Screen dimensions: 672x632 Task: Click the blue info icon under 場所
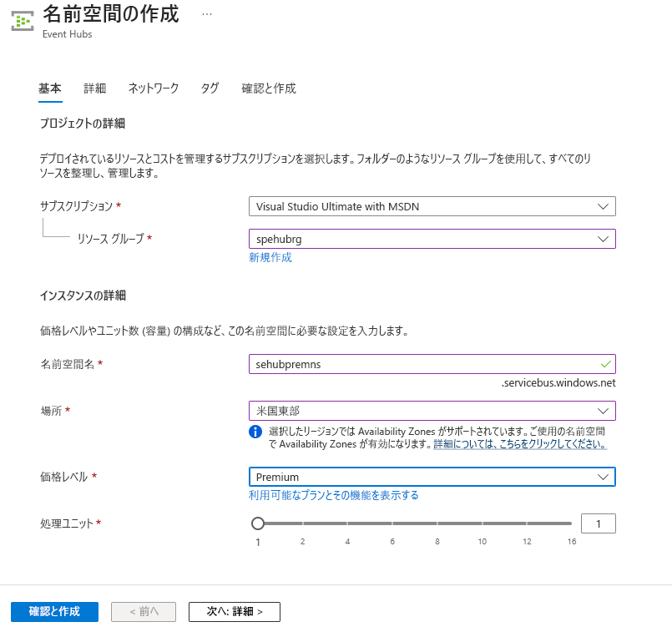pyautogui.click(x=255, y=432)
